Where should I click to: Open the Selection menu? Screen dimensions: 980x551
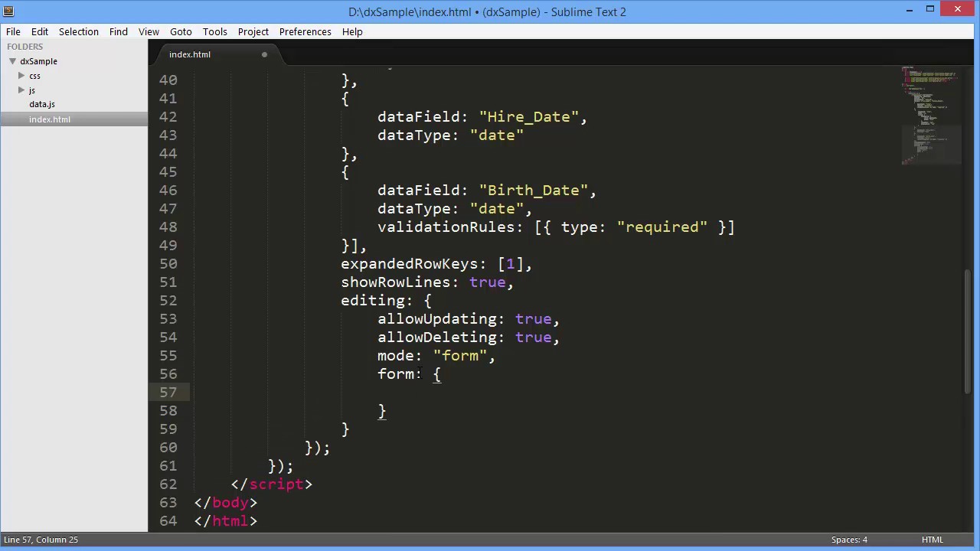(79, 31)
